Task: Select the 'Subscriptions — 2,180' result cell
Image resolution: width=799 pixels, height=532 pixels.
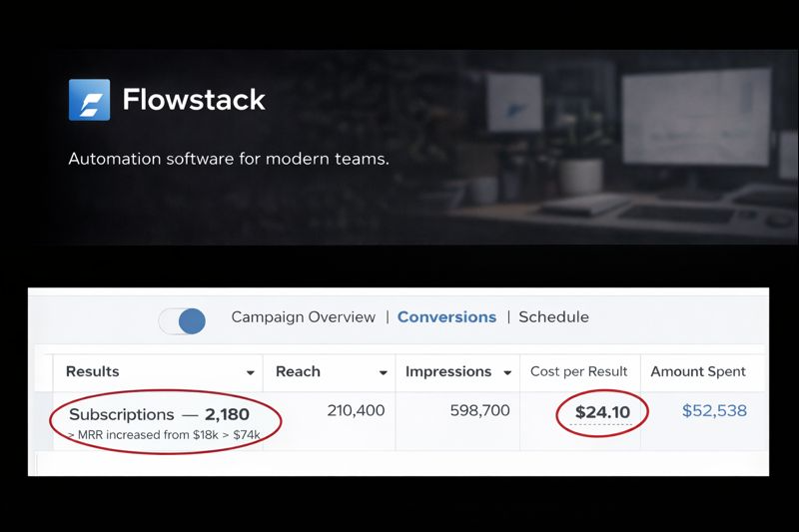Action: [159, 414]
